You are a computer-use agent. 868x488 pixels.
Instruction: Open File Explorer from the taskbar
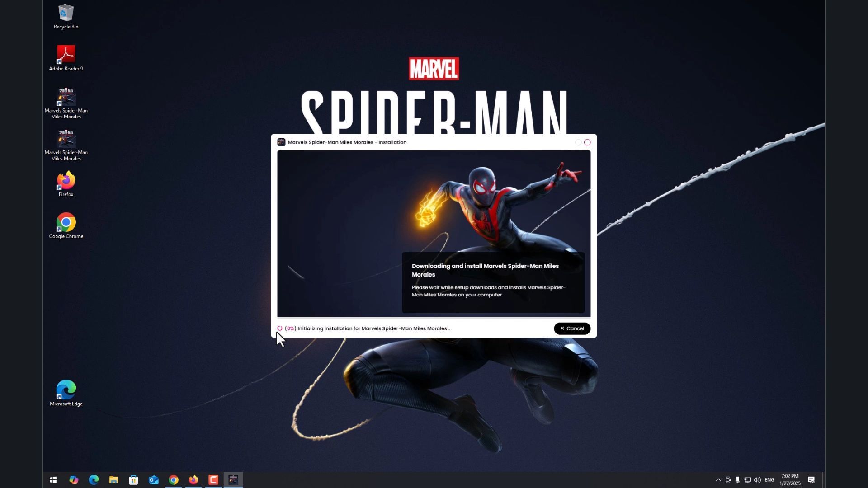[113, 480]
